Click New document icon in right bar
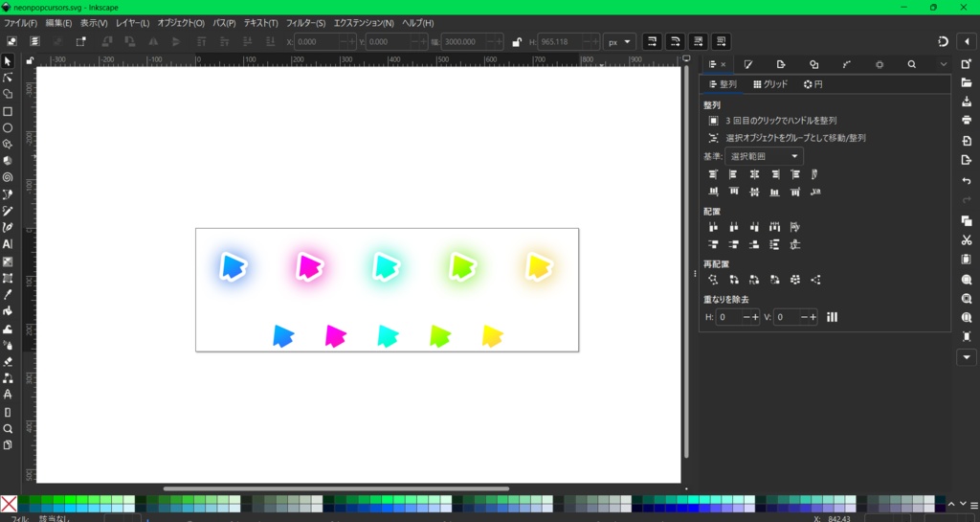Viewport: 980px width, 522px height. [967, 64]
